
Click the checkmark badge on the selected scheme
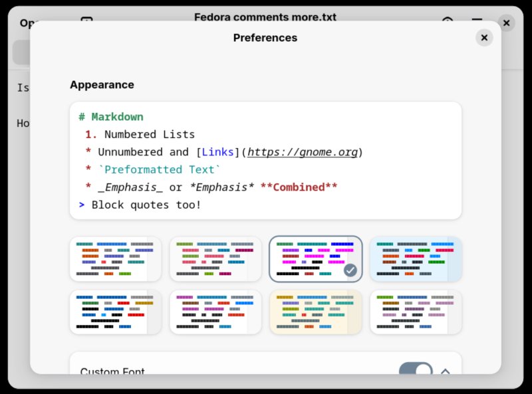click(351, 270)
